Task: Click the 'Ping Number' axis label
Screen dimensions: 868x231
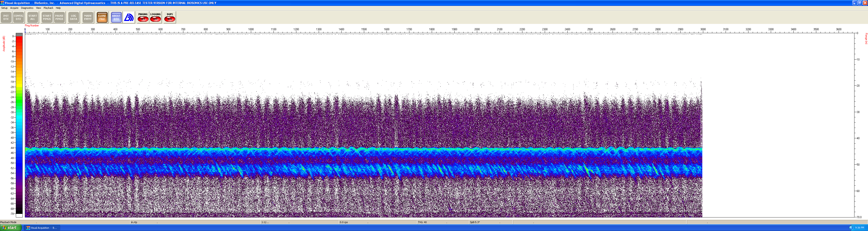Action: coord(32,25)
